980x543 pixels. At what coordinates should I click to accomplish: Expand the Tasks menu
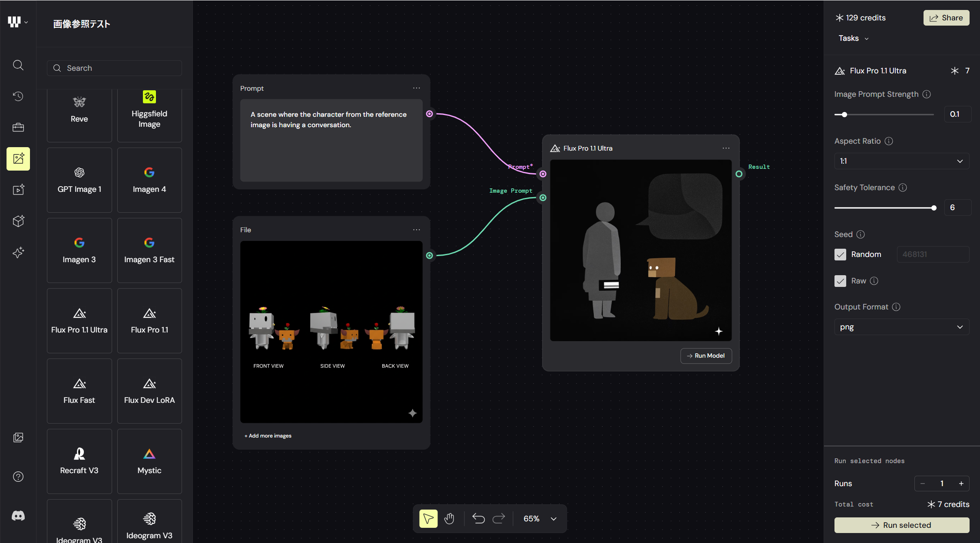click(853, 38)
